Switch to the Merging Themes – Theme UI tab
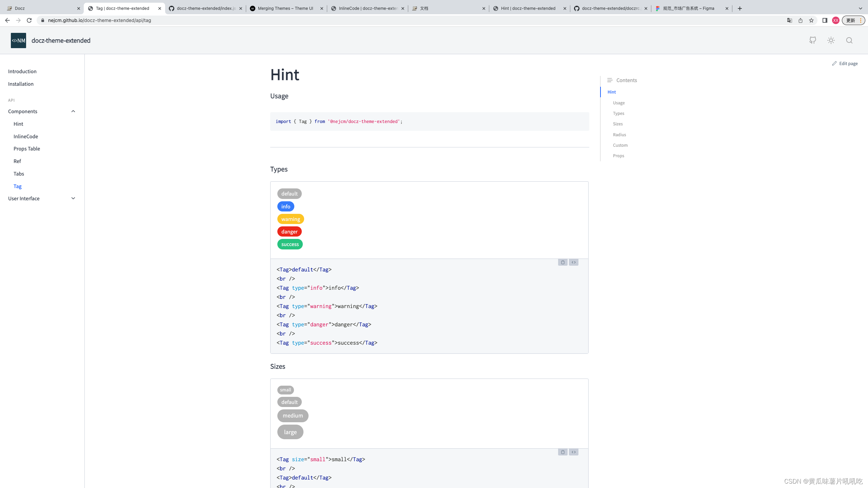868x488 pixels. [285, 8]
